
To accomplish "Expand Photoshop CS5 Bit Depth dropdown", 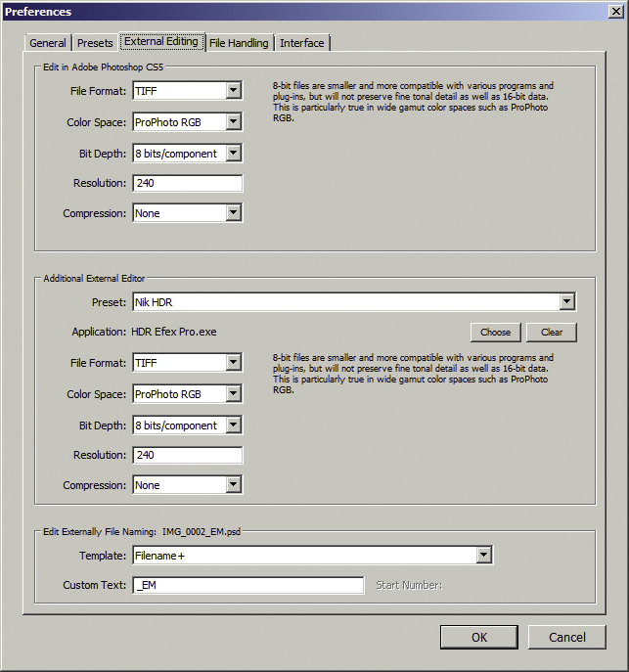I will 188,154.
